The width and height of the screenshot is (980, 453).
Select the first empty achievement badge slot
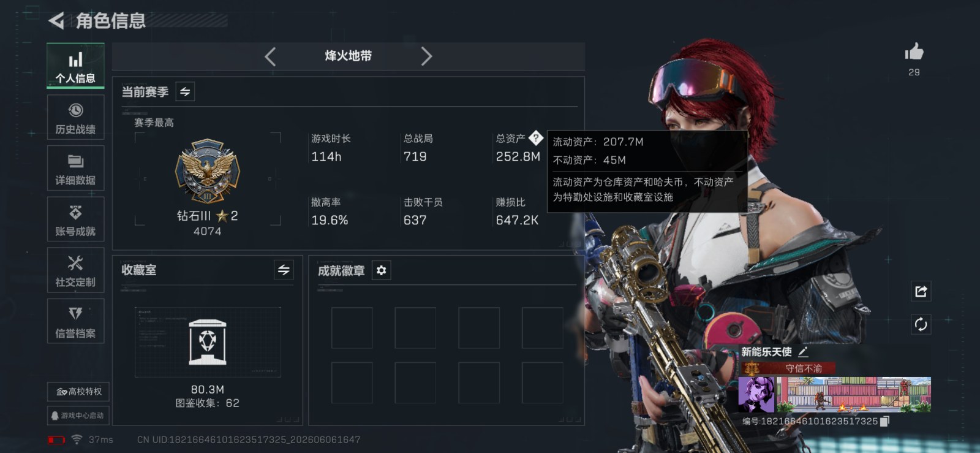(x=352, y=328)
